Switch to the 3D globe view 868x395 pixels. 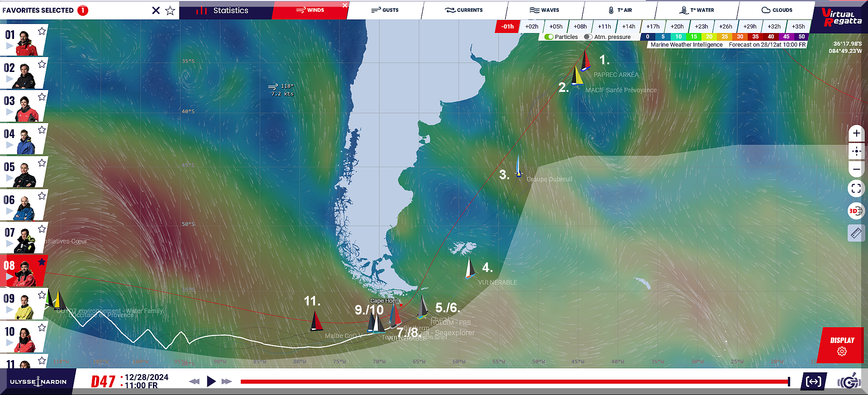(x=855, y=211)
